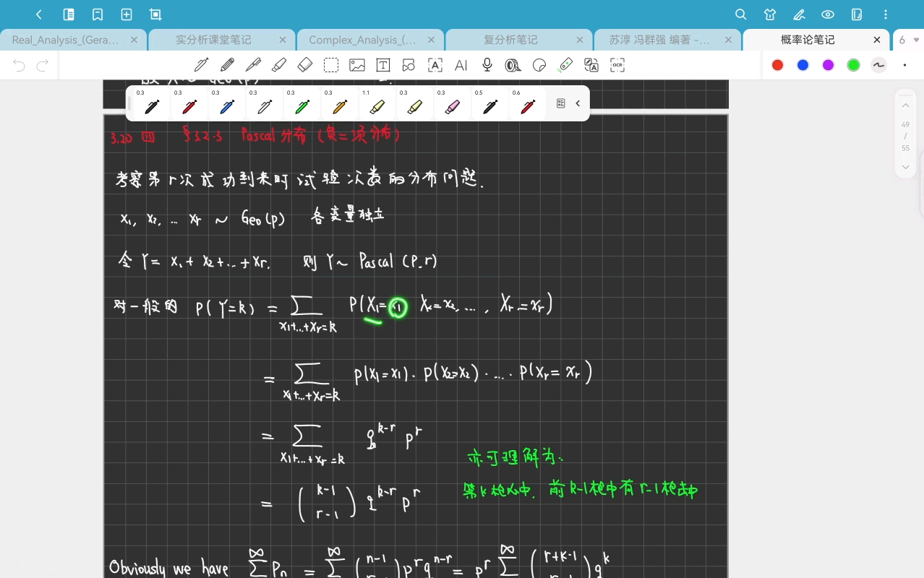The image size is (924, 578).
Task: Go back using the left arrow
Action: pyautogui.click(x=39, y=14)
